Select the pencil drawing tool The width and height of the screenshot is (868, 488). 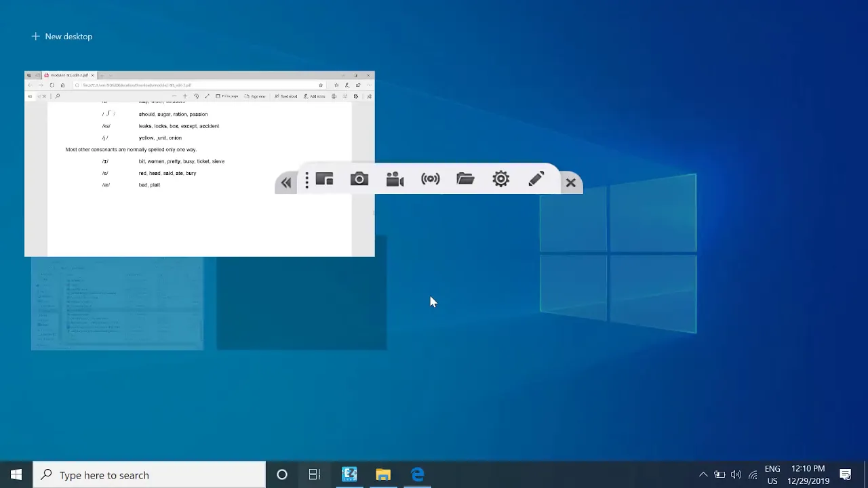click(536, 179)
